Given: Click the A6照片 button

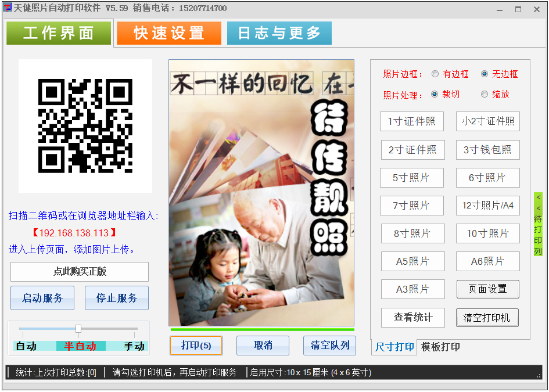Looking at the screenshot, I should 488,261.
